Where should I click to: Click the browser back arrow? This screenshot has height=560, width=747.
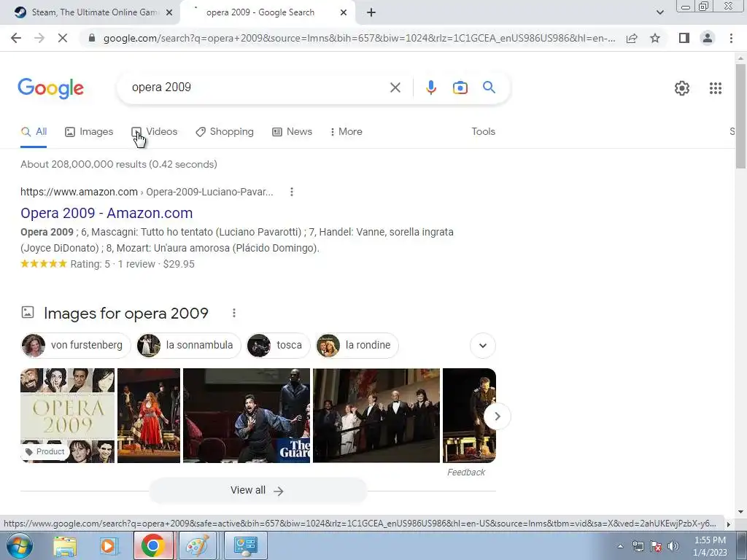pos(16,38)
